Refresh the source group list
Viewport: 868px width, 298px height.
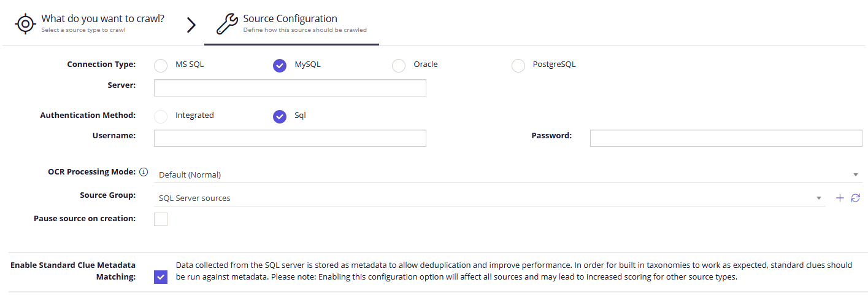click(x=856, y=198)
